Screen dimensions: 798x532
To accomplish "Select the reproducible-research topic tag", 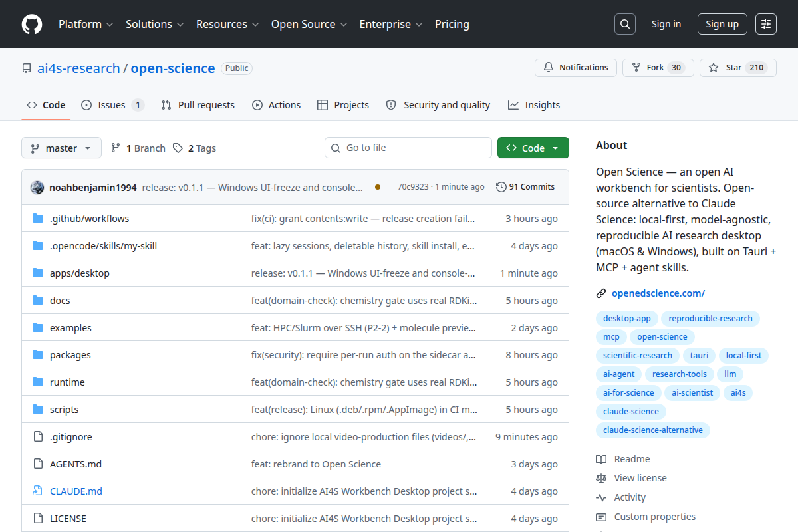I will 711,319.
